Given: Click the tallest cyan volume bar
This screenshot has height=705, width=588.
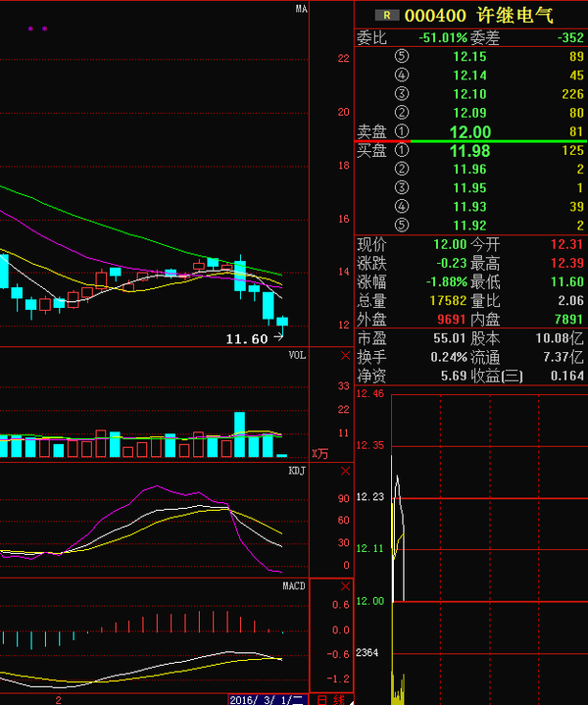Looking at the screenshot, I should coord(239,434).
